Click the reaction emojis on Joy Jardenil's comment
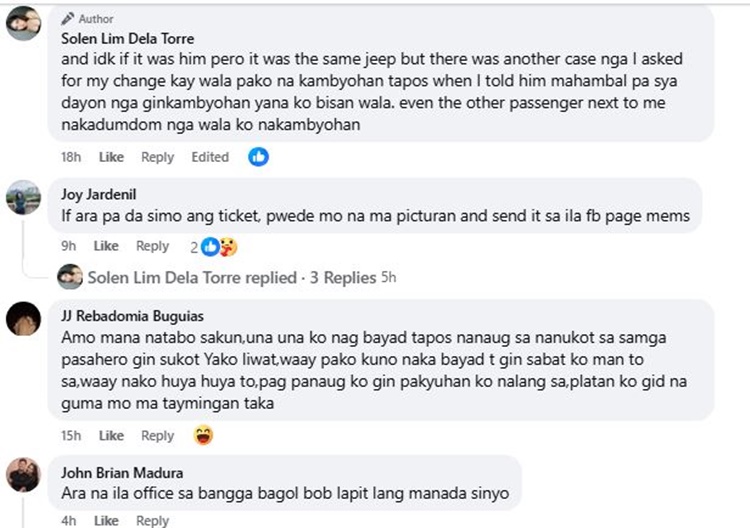The height and width of the screenshot is (528, 750). click(x=218, y=246)
